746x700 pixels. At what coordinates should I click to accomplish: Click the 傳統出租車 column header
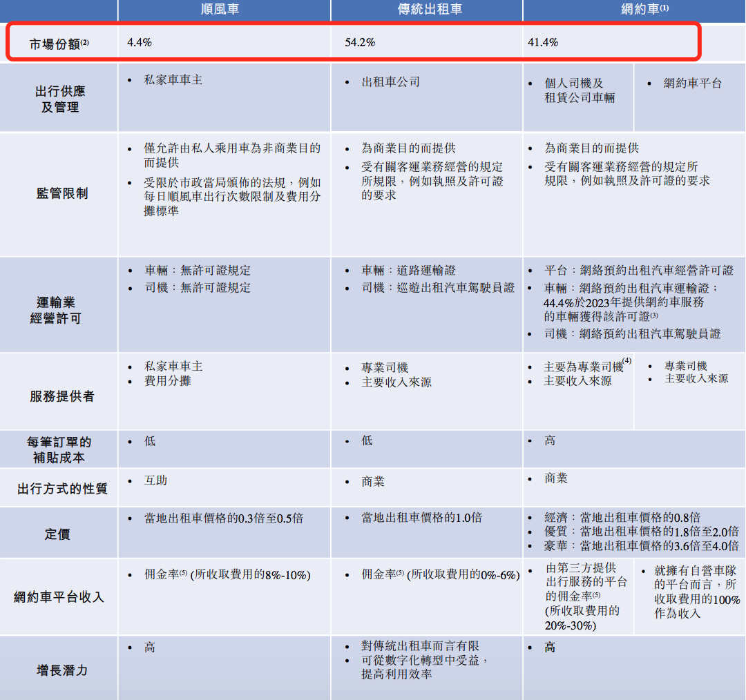[x=425, y=9]
